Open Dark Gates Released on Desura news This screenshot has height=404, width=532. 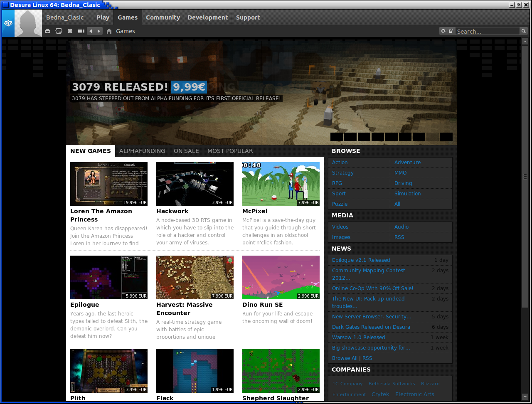click(371, 327)
